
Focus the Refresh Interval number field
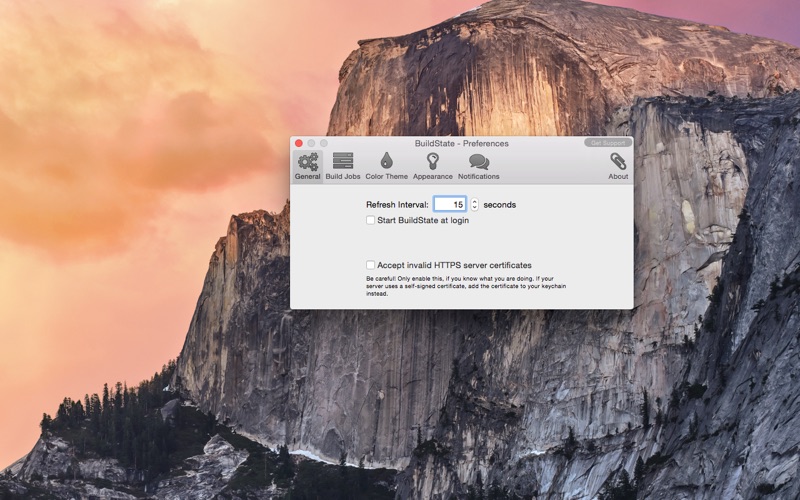pyautogui.click(x=449, y=204)
